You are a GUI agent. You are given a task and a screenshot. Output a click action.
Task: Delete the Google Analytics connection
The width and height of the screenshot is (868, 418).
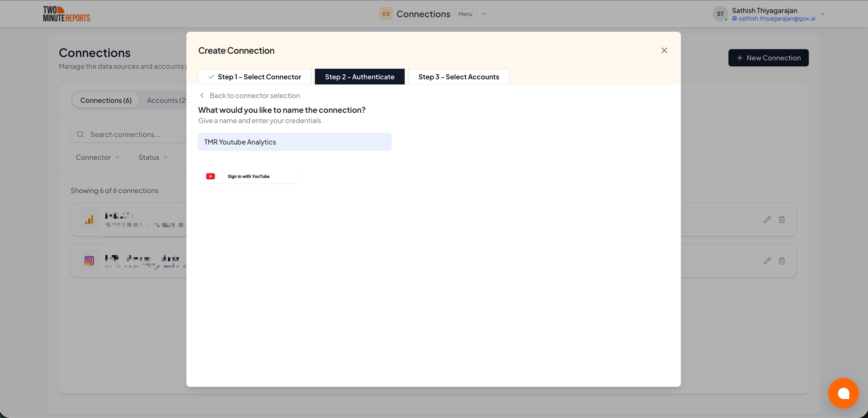click(782, 220)
